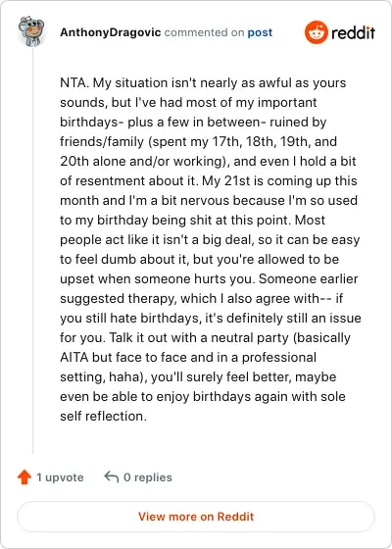The height and width of the screenshot is (549, 392).
Task: Click the 'reddit' wordmark text
Action: pyautogui.click(x=353, y=32)
